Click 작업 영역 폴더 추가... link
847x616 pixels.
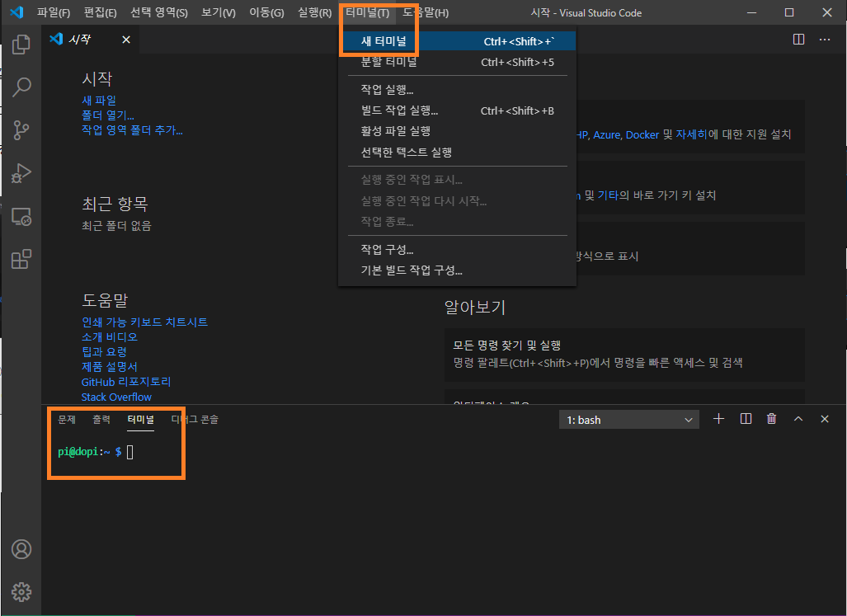(132, 130)
